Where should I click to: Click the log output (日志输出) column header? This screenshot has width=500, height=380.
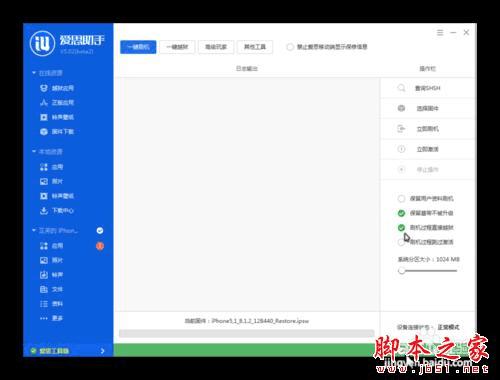click(x=247, y=69)
